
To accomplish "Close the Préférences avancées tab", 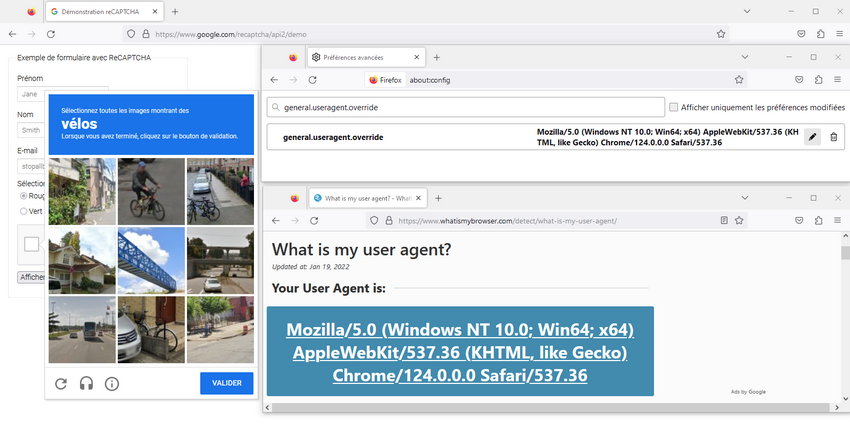I will pos(416,57).
